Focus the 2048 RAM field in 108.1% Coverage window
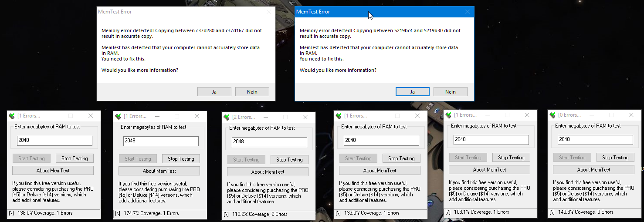 (491, 140)
